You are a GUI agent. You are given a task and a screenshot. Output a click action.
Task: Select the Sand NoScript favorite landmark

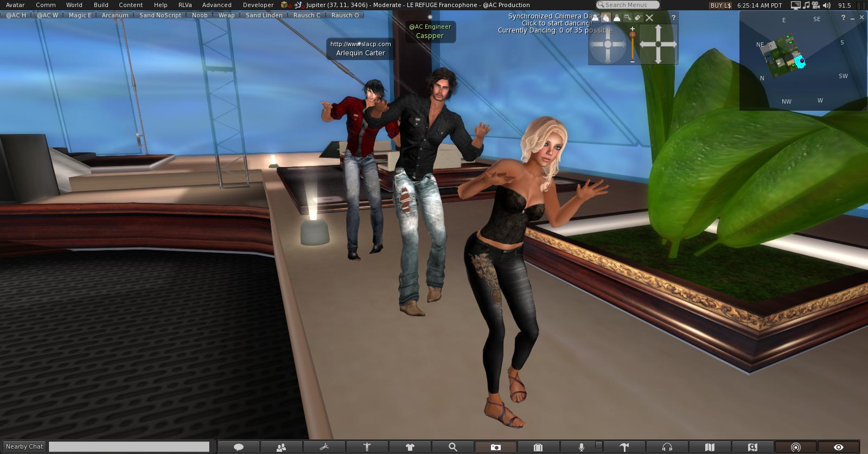tap(160, 15)
